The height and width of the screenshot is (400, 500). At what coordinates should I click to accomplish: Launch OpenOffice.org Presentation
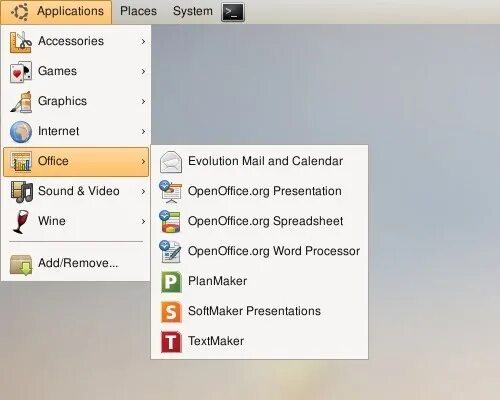[260, 191]
